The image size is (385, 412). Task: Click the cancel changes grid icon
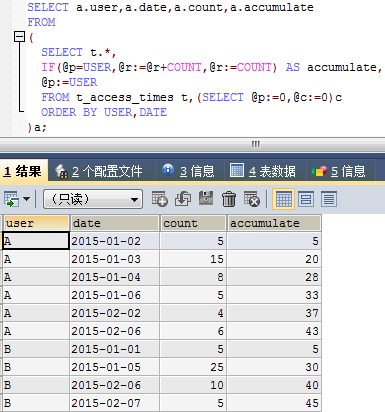tap(252, 199)
